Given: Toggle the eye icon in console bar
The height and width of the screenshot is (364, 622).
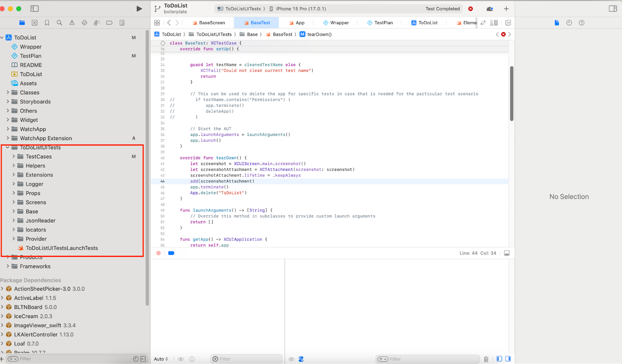Looking at the screenshot, I should click(x=292, y=359).
